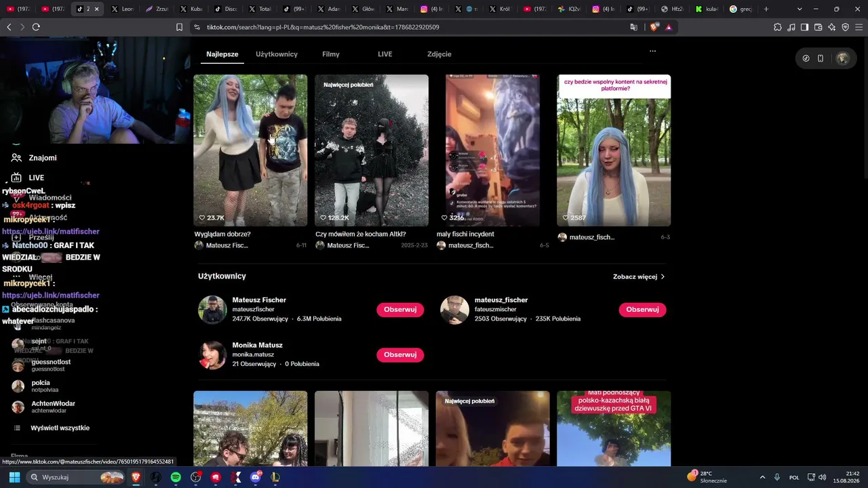Image resolution: width=868 pixels, height=488 pixels.
Task: Click the 'Wyglądam dobrze?' video title
Action: 222,235
